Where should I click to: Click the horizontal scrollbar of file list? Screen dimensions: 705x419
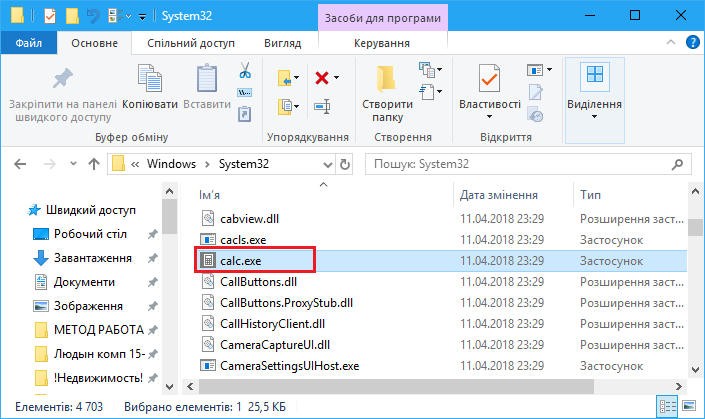coord(396,386)
